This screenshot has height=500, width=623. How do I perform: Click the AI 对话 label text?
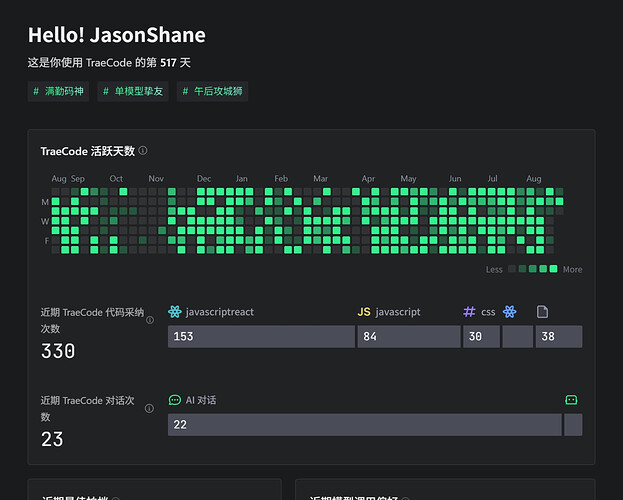[201, 400]
